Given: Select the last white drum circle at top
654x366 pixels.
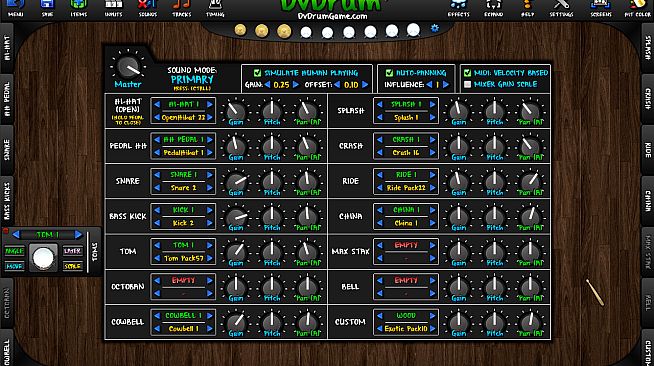Looking at the screenshot, I should tap(413, 30).
